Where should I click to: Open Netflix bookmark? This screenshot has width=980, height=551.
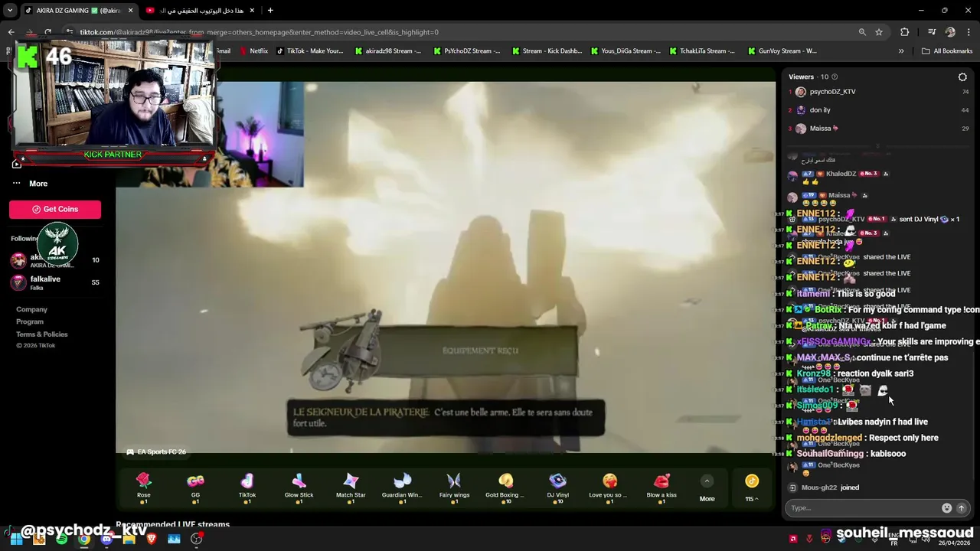coord(253,51)
